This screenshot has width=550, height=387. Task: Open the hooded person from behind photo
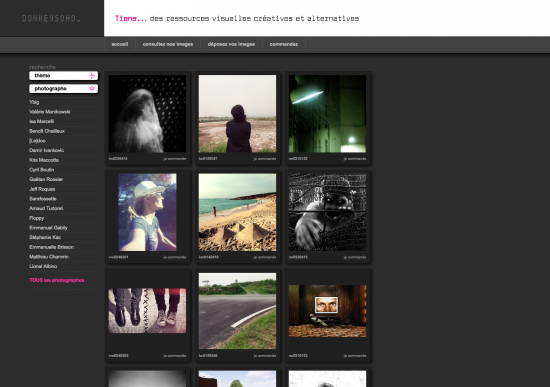[237, 114]
